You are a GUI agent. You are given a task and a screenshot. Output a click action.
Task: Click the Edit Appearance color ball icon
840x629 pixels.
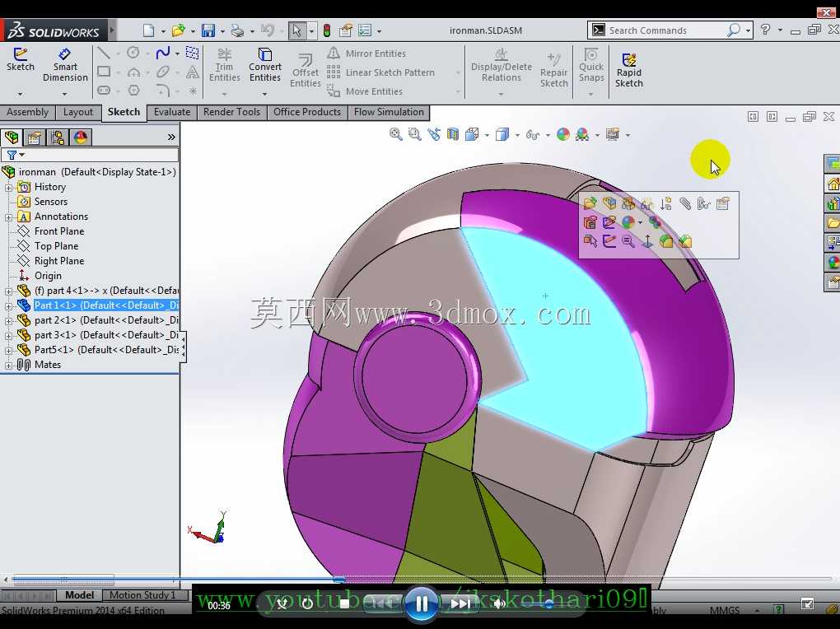(x=563, y=134)
